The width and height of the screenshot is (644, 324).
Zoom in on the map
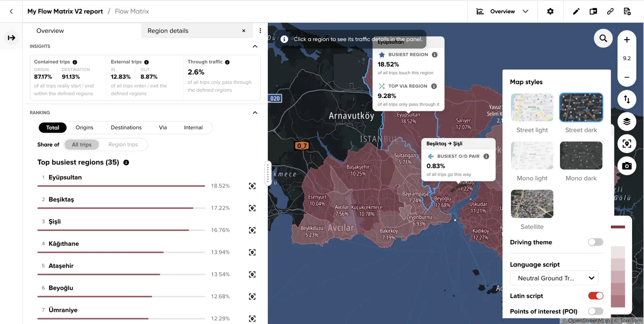[627, 40]
